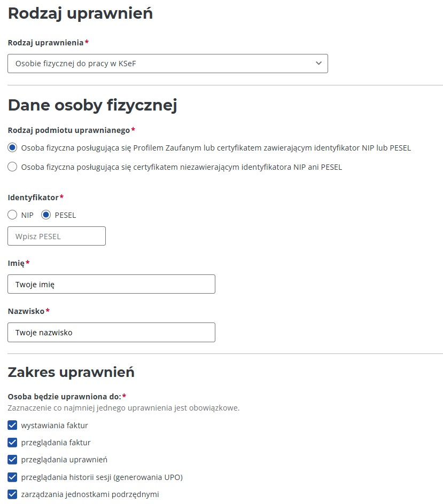Click the chevron arrow in the permission type combo box

point(318,64)
